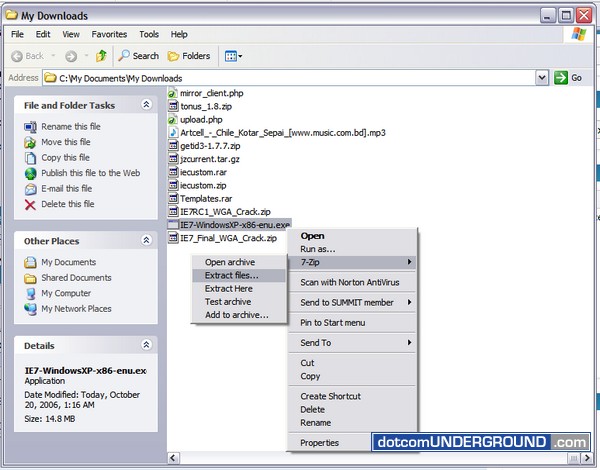Viewport: 600px width, 470px height.
Task: Select iecustom.zip archive icon
Action: point(173,185)
